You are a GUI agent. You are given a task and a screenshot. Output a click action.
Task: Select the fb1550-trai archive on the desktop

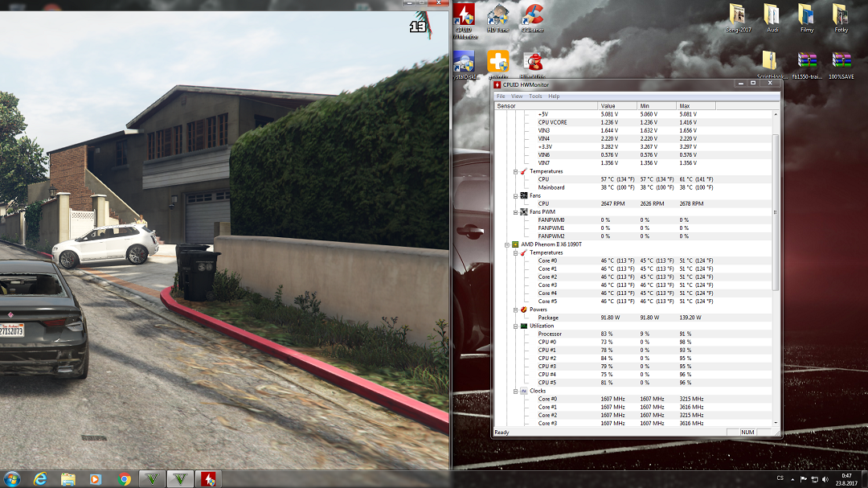coord(807,64)
